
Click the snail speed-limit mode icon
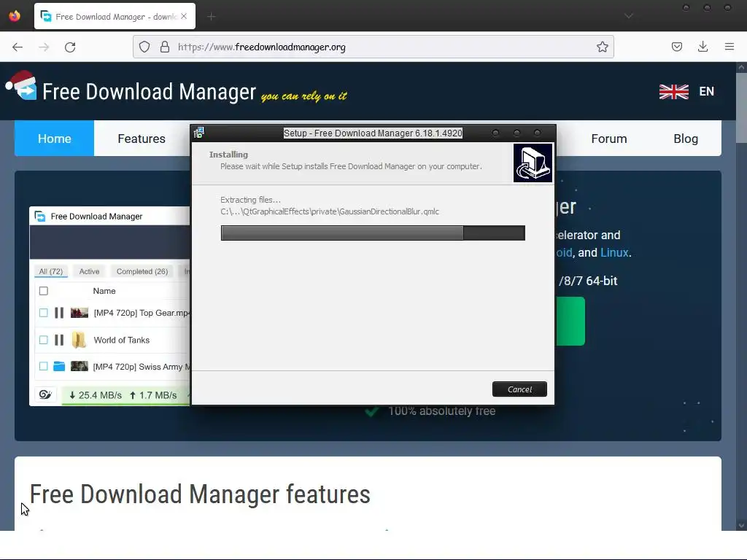(x=45, y=394)
